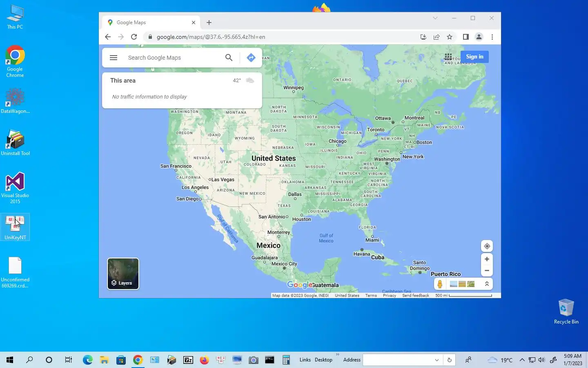Click the install app icon in address bar
Viewport: 588px width, 368px height.
[x=423, y=37]
